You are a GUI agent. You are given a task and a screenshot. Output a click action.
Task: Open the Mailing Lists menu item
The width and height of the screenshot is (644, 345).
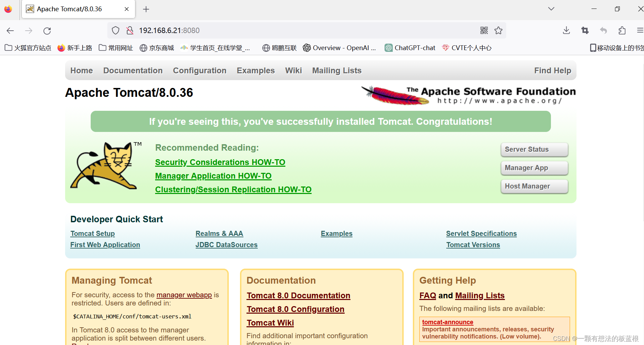[x=337, y=71]
